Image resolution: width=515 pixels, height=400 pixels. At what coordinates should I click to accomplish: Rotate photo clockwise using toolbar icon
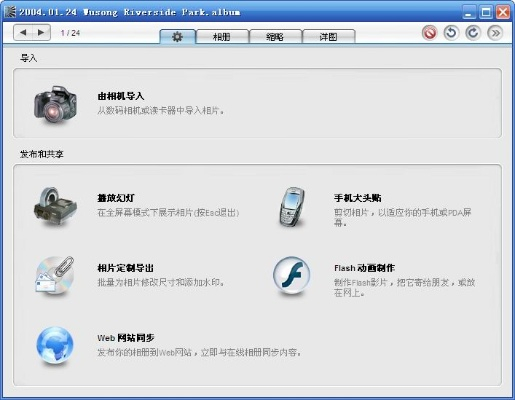coord(473,33)
